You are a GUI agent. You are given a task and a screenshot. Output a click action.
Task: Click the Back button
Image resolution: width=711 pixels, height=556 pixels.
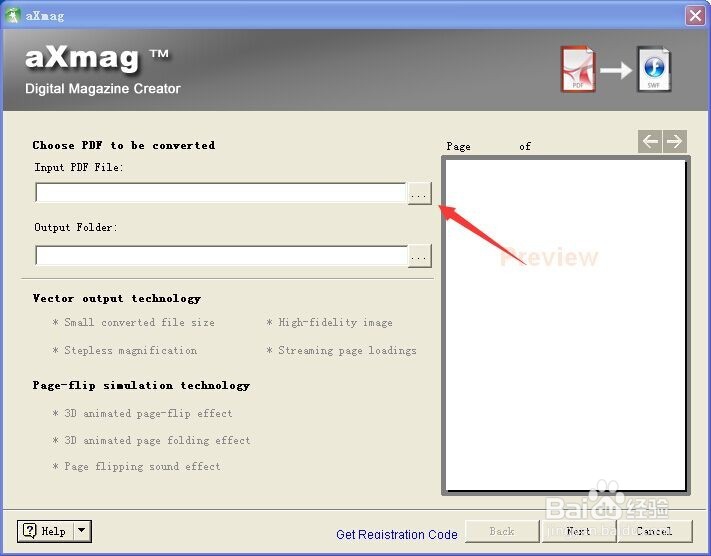(502, 531)
